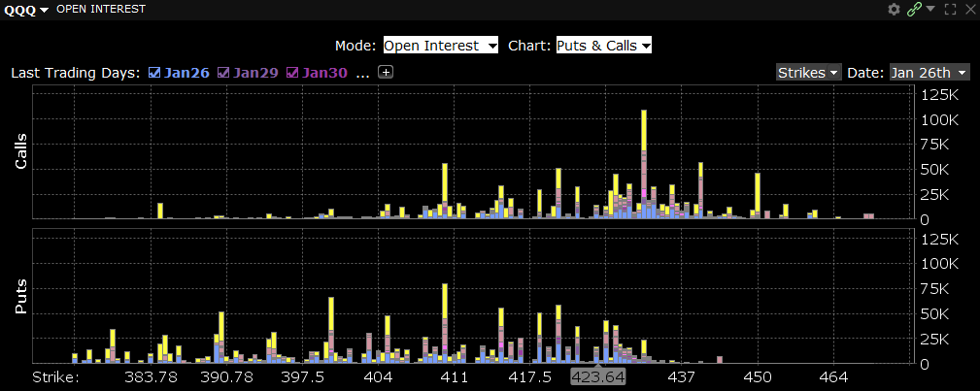The image size is (980, 391).
Task: Click the tallest Puts bar near strike 411
Action: [x=445, y=323]
